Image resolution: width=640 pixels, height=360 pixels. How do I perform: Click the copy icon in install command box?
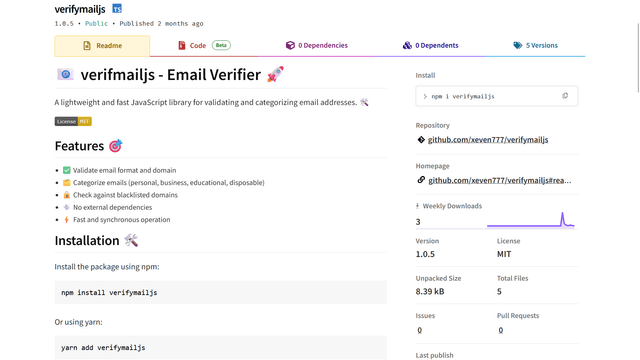(565, 96)
